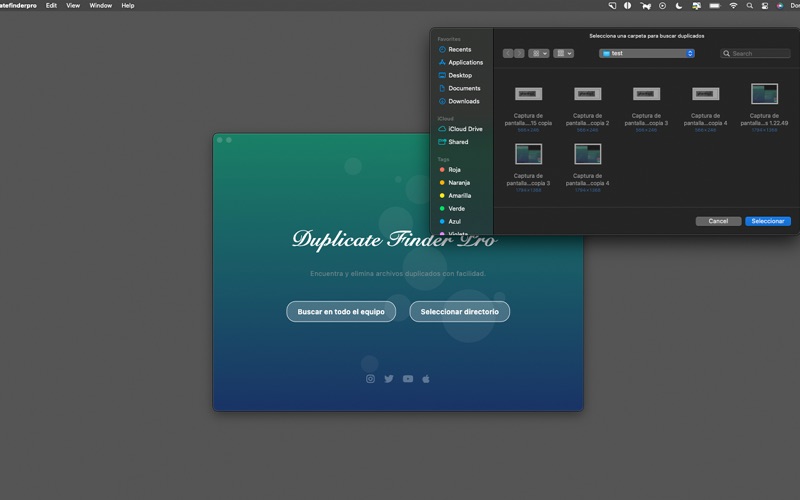The height and width of the screenshot is (500, 800).
Task: Open Wi-Fi status in the menu bar
Action: pyautogui.click(x=733, y=6)
